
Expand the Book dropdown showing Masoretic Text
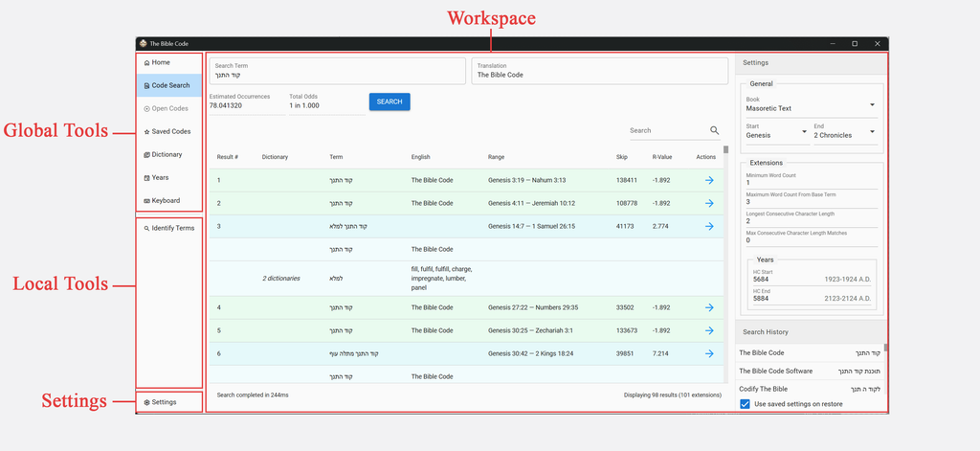[x=812, y=105]
